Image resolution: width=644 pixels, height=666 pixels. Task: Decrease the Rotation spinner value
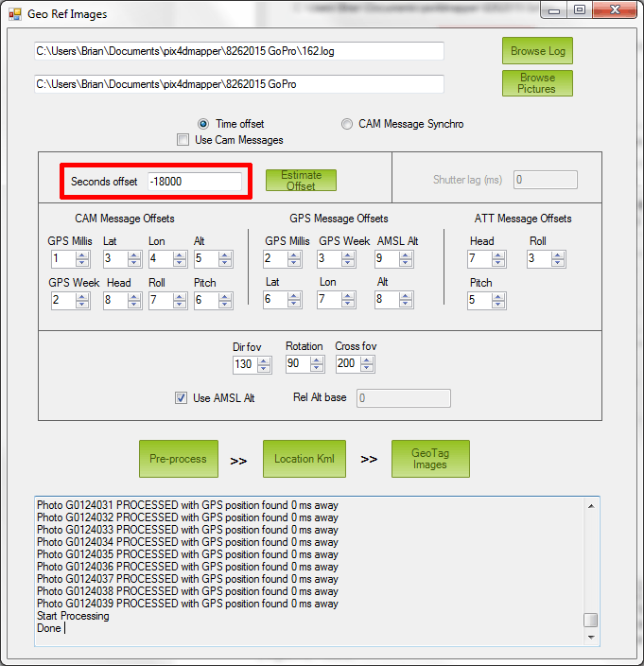click(318, 368)
